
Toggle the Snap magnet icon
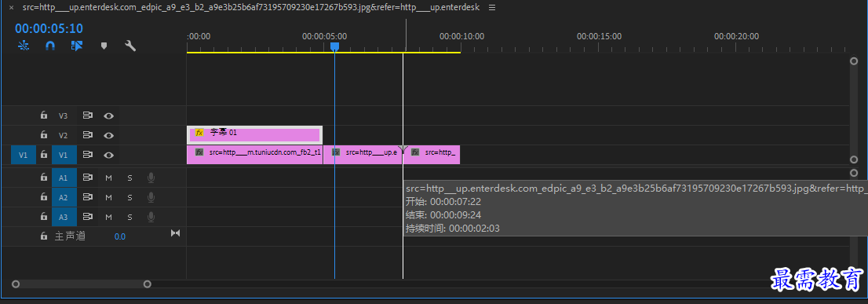[x=49, y=46]
